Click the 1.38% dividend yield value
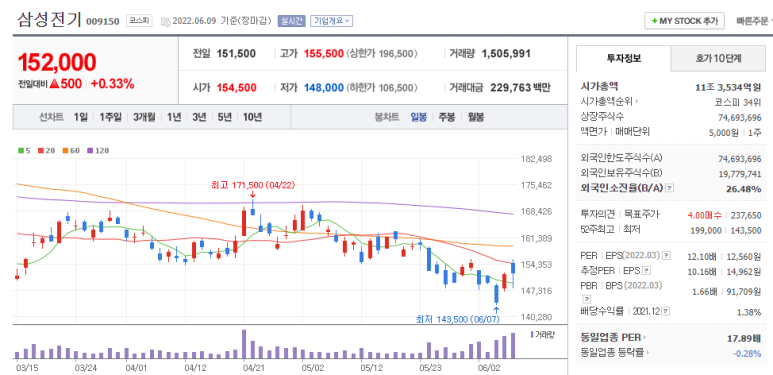This screenshot has width=773, height=375. pos(750,311)
